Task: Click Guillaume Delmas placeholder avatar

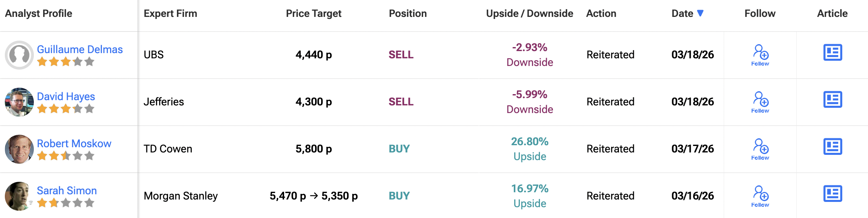Action: coord(19,55)
